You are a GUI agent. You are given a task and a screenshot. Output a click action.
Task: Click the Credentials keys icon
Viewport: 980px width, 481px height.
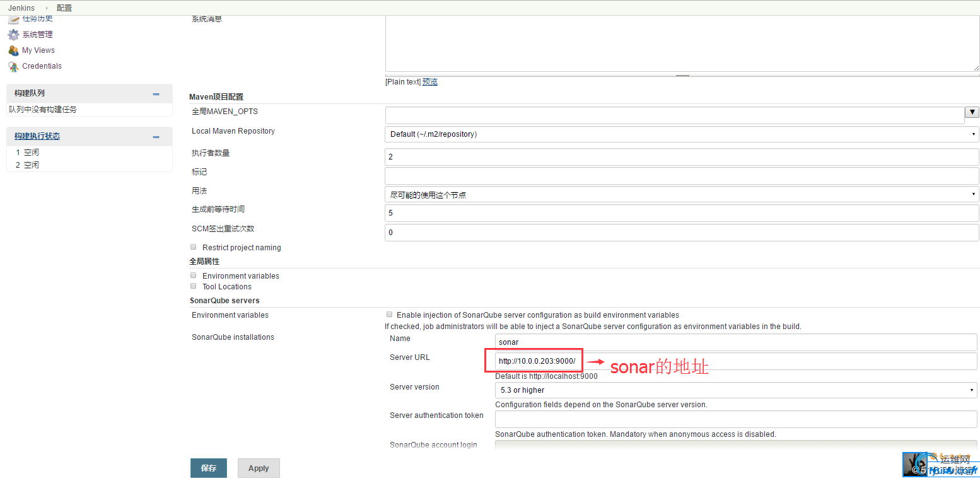[x=13, y=66]
